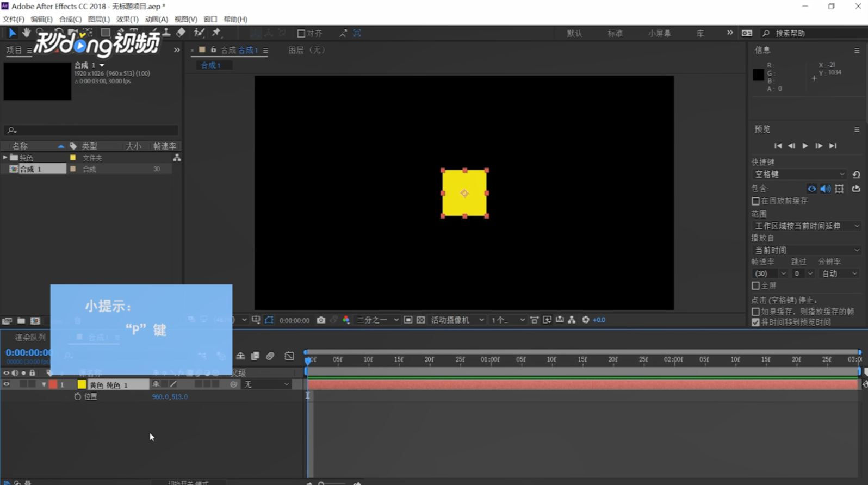Screen dimensions: 868x485
Task: Jump to first frame in preview panel
Action: [778, 146]
